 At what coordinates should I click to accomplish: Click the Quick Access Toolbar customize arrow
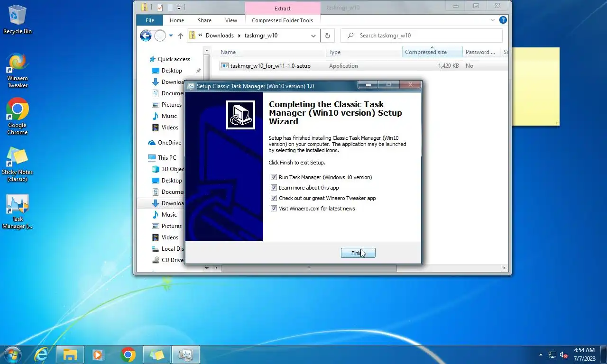179,8
